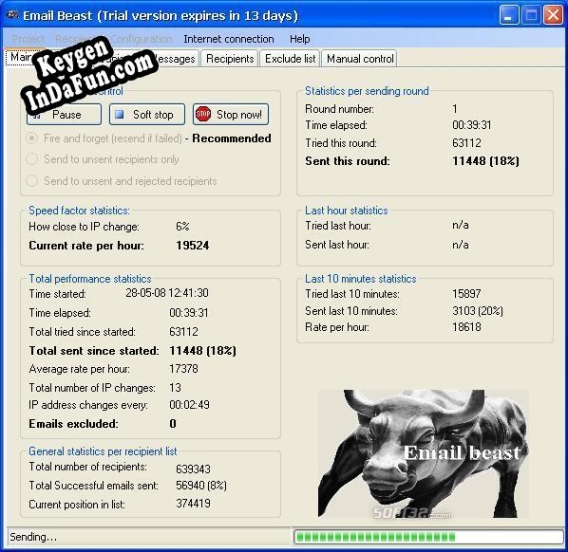Open the Configuration menu
This screenshot has width=568, height=552.
[142, 39]
